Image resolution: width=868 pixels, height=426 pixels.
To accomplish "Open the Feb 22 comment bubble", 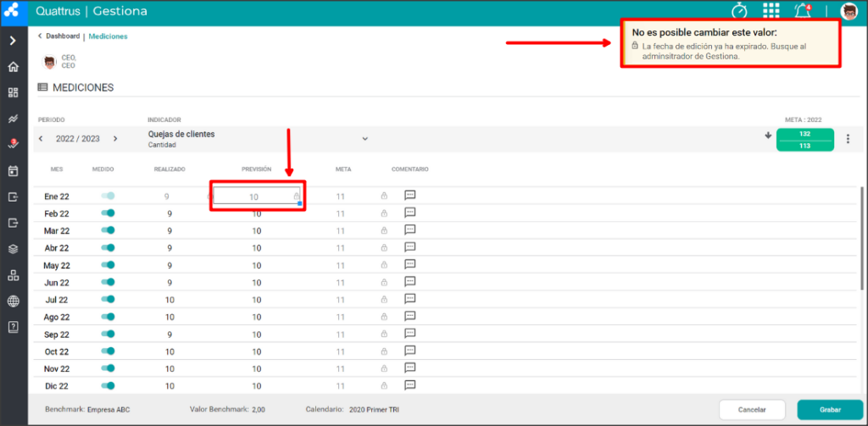I will [409, 213].
